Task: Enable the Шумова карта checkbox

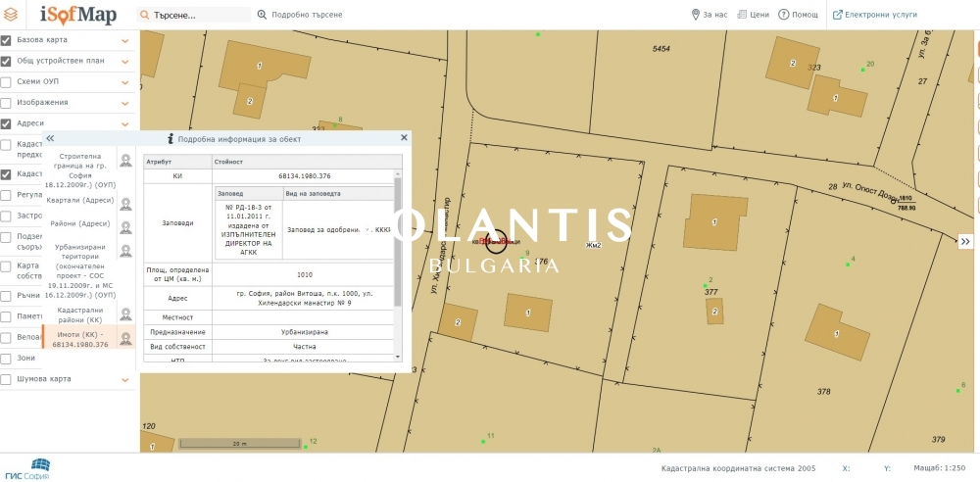Action: 6,379
